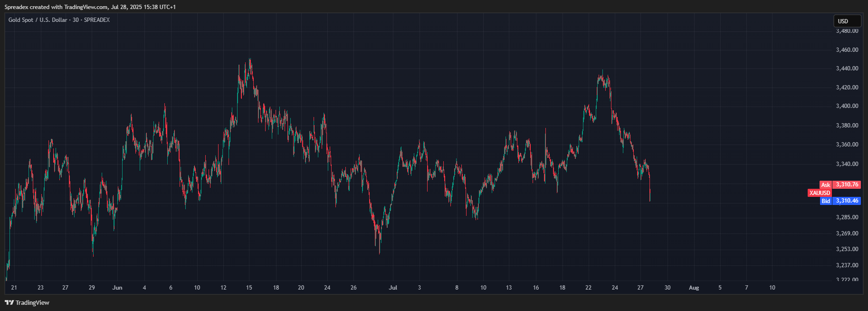The image size is (868, 311).
Task: Click the date 15 on time axis
Action: point(249,288)
